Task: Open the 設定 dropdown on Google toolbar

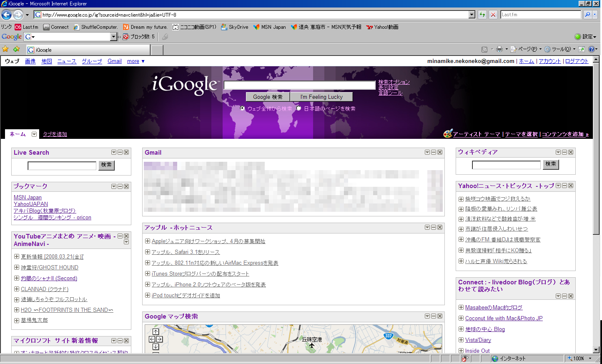Action: [x=585, y=37]
